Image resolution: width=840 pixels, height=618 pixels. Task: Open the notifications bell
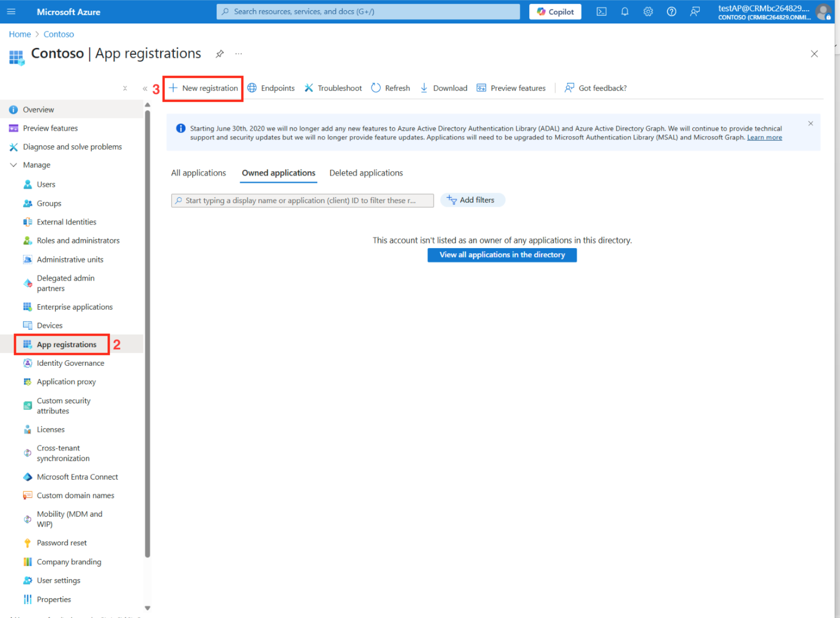(625, 12)
